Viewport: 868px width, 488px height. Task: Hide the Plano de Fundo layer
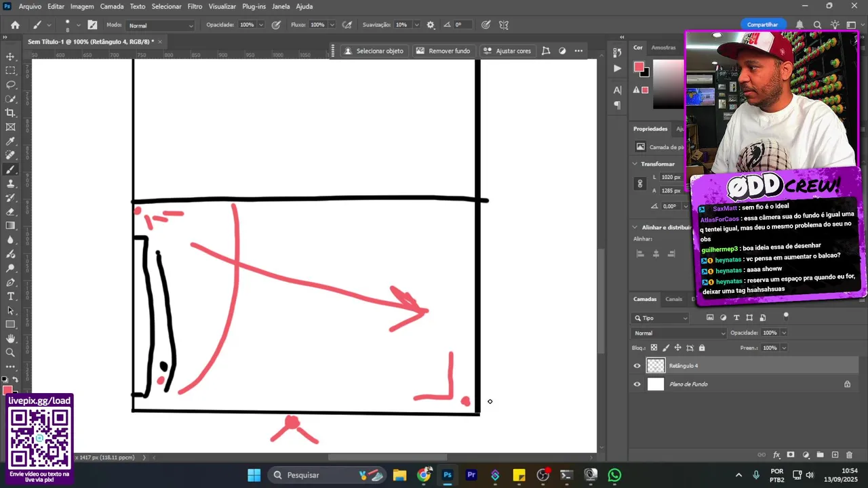click(637, 384)
